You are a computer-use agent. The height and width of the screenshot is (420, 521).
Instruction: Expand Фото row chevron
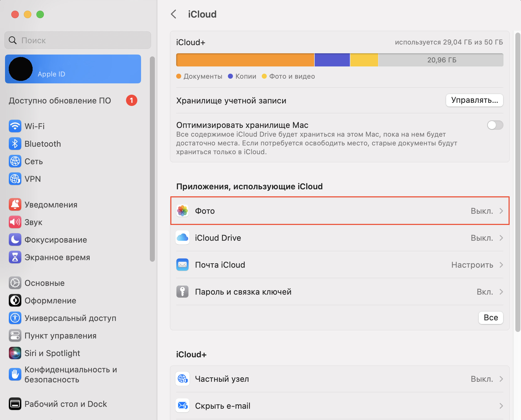click(x=501, y=211)
